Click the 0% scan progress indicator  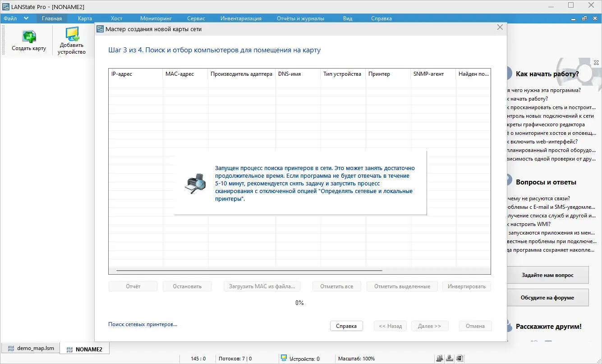pos(299,303)
